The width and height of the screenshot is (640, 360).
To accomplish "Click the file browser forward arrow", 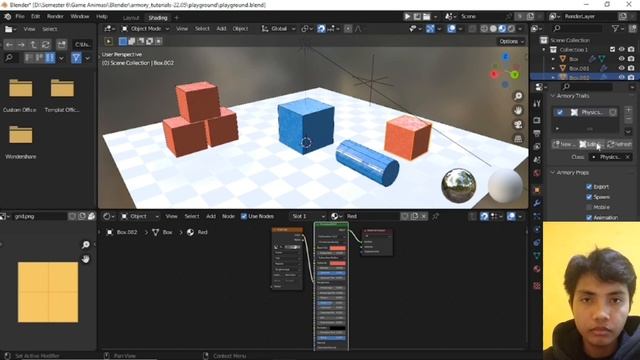I will 21,44.
